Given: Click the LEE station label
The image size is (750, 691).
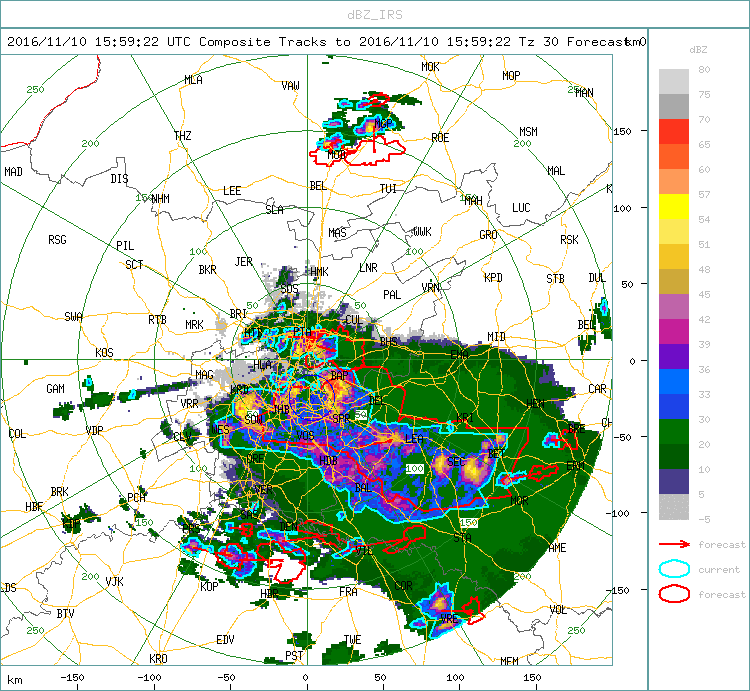Looking at the screenshot, I should pyautogui.click(x=232, y=191).
